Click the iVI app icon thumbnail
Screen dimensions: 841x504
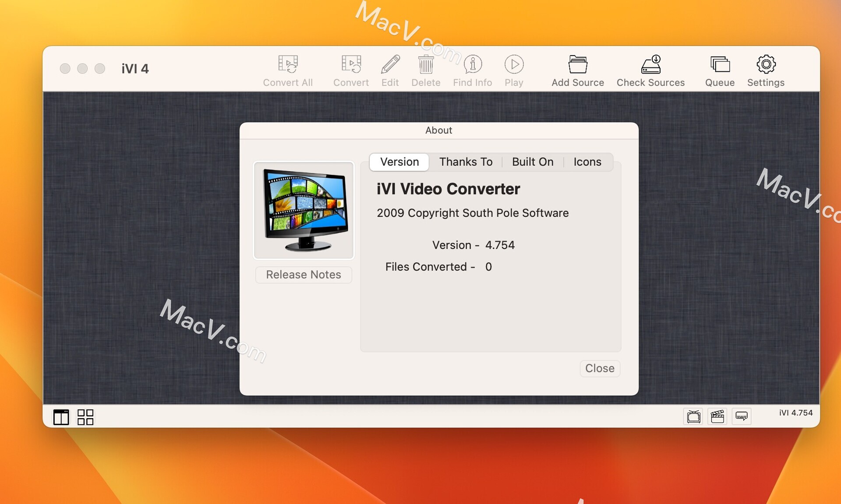click(304, 210)
